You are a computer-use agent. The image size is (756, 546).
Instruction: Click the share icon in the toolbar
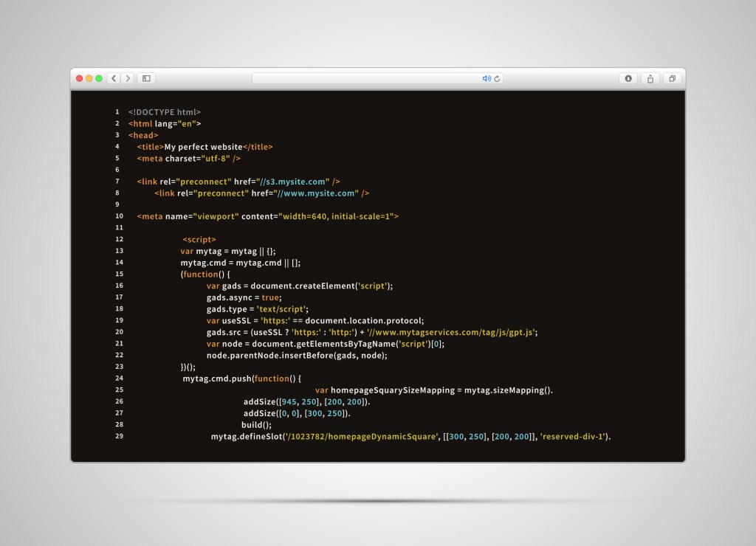[x=650, y=78]
